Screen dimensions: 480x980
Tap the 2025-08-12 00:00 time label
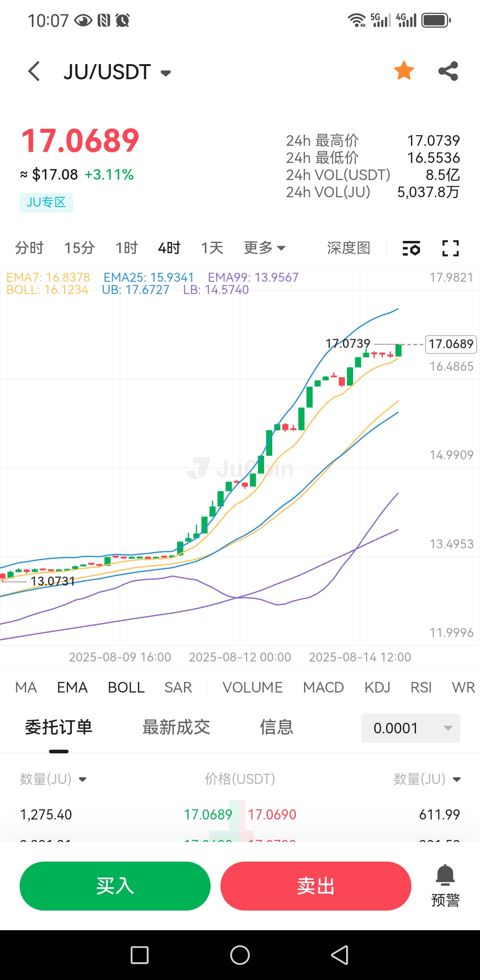tap(240, 657)
